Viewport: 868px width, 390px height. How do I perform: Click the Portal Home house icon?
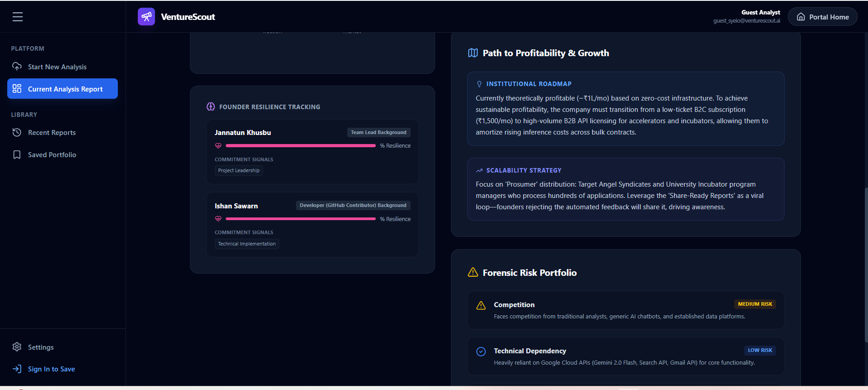[801, 17]
